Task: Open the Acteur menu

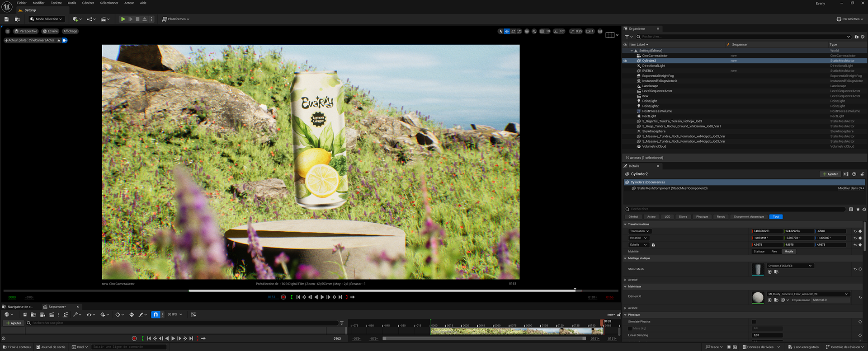Action: click(129, 3)
